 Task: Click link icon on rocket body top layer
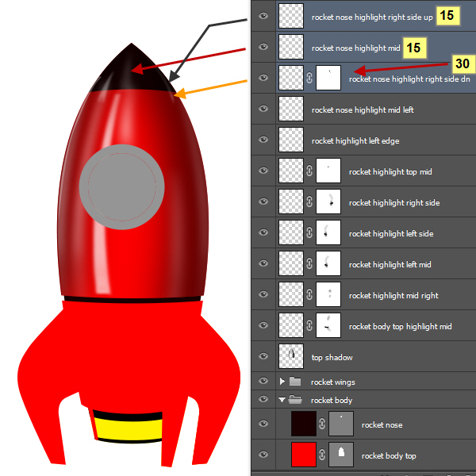point(322,455)
